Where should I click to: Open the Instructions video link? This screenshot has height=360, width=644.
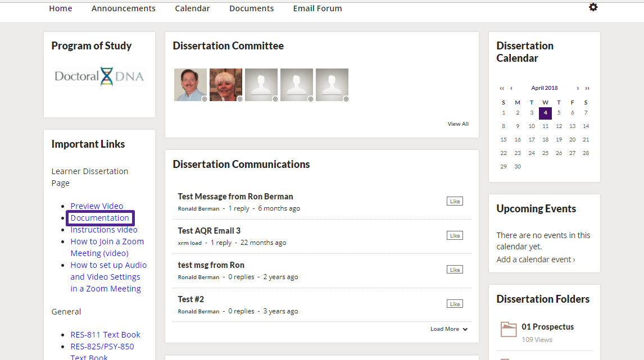tap(104, 230)
